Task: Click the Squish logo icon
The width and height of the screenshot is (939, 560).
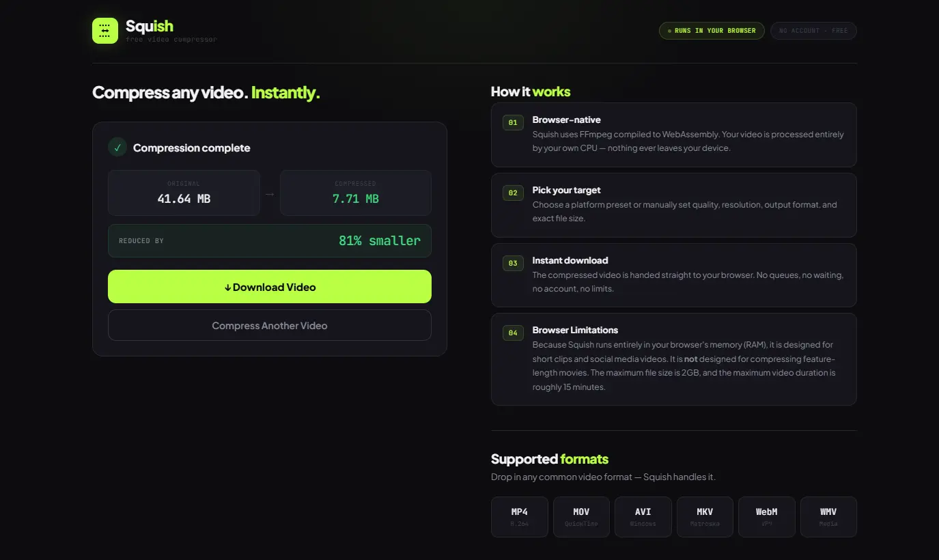Action: point(105,31)
